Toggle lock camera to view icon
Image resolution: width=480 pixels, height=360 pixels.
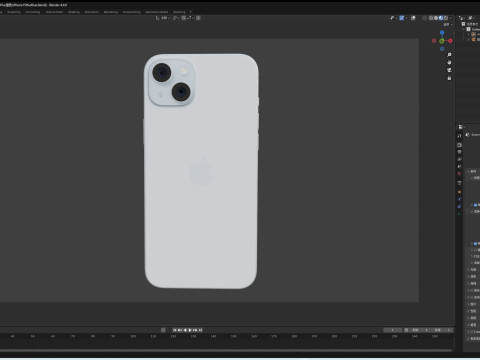click(449, 78)
